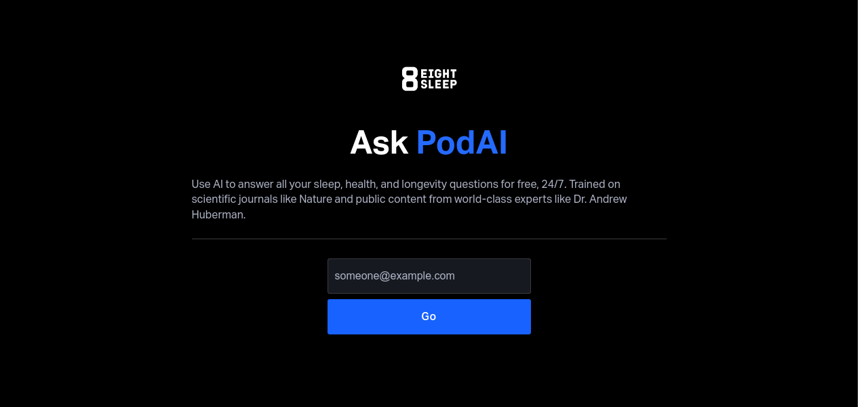The height and width of the screenshot is (407, 868).
Task: Click the EIGHT SLEEP wordmark text
Action: pyautogui.click(x=438, y=79)
